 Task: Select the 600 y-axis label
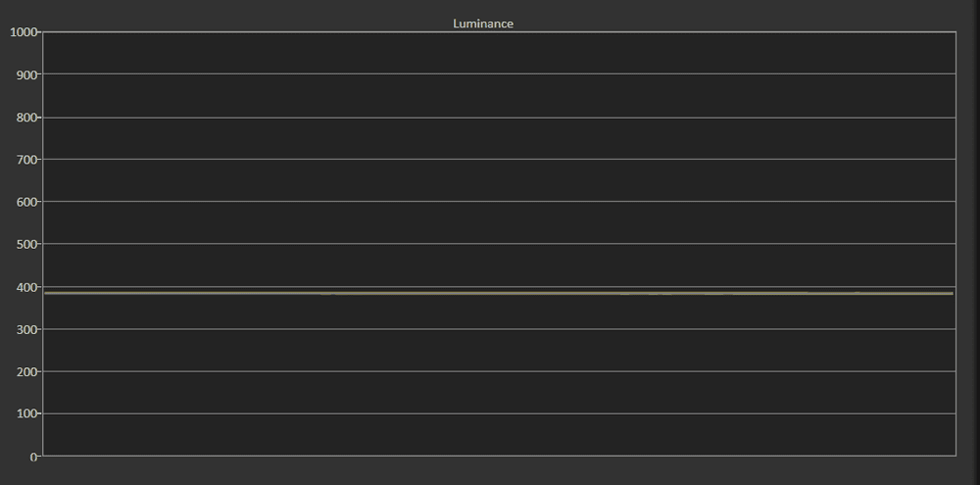(x=25, y=202)
